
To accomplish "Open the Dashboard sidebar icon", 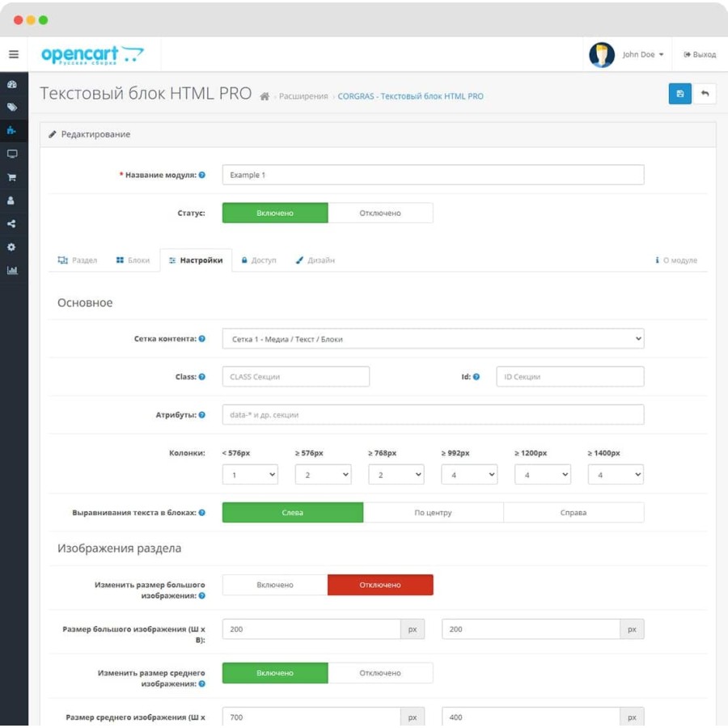I will click(12, 84).
